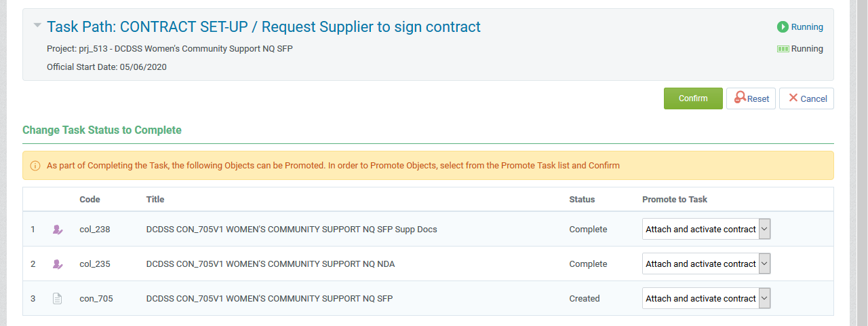Collapse the Task Path header triangle

(37, 26)
